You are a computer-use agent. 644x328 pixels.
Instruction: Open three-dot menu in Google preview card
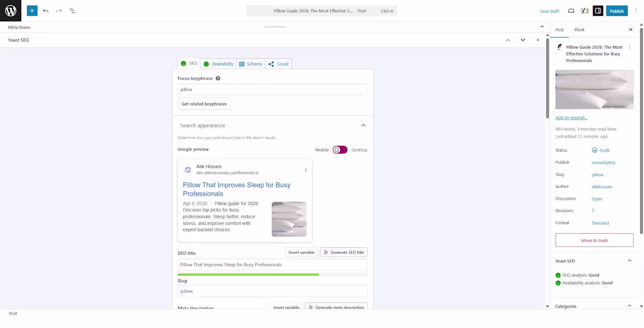tap(306, 170)
